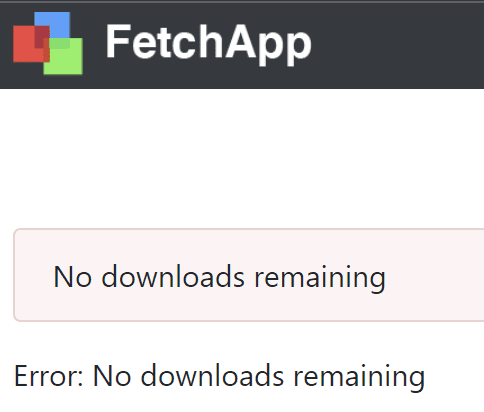
Task: Click the letter "F" in FetchApp
Action: tap(117, 41)
